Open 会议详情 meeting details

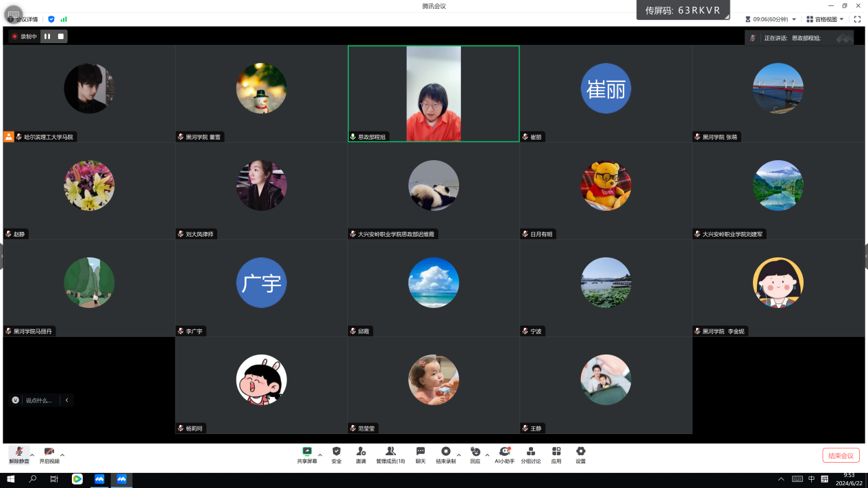27,19
